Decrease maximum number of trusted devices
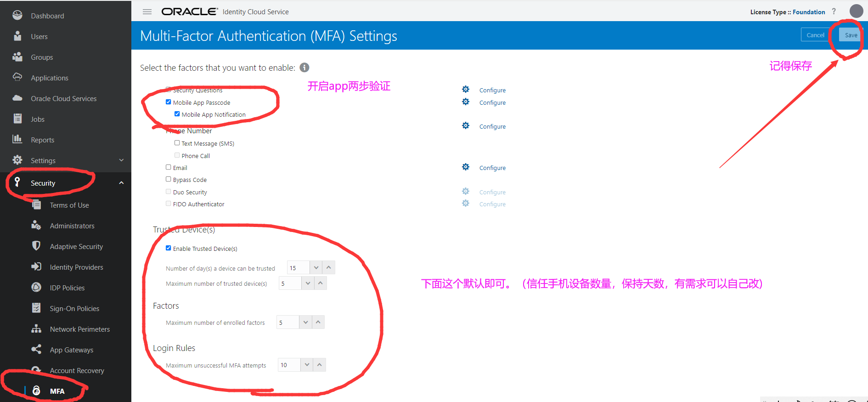This screenshot has width=868, height=402. 308,283
